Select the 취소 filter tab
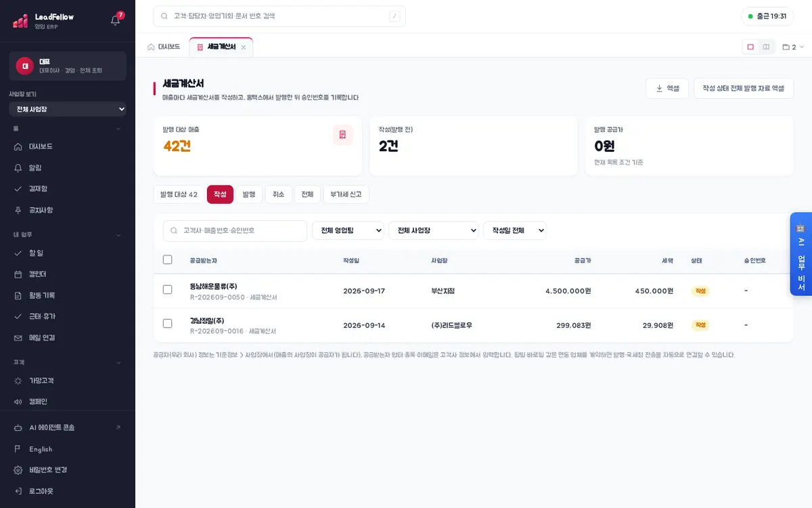This screenshot has width=812, height=508. [x=278, y=194]
